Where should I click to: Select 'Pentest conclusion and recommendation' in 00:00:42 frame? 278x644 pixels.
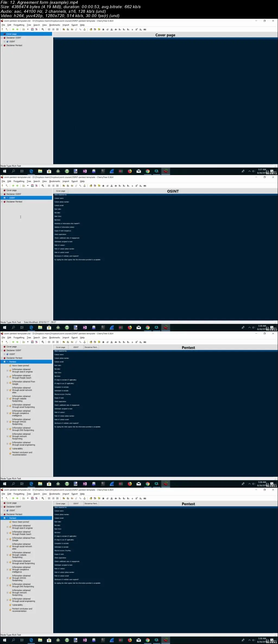click(22, 610)
